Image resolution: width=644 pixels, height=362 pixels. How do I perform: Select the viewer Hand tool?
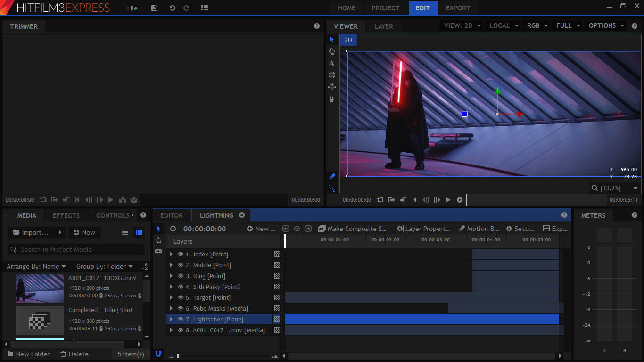[332, 51]
